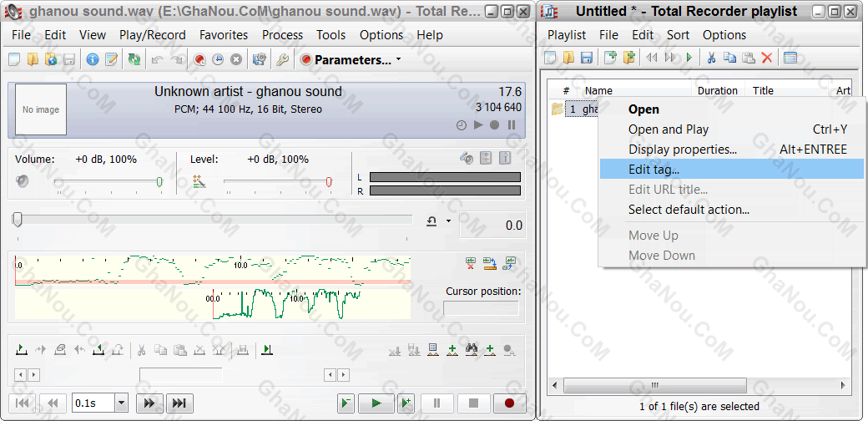Click the Save floppy icon in the recorder toolbar
This screenshot has height=421, width=868.
(70, 60)
